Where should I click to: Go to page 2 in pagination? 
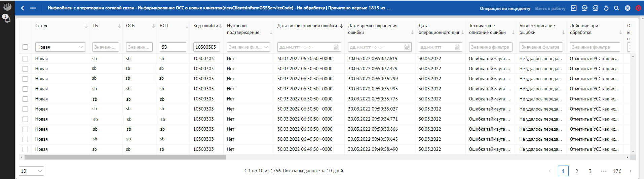[576, 171]
